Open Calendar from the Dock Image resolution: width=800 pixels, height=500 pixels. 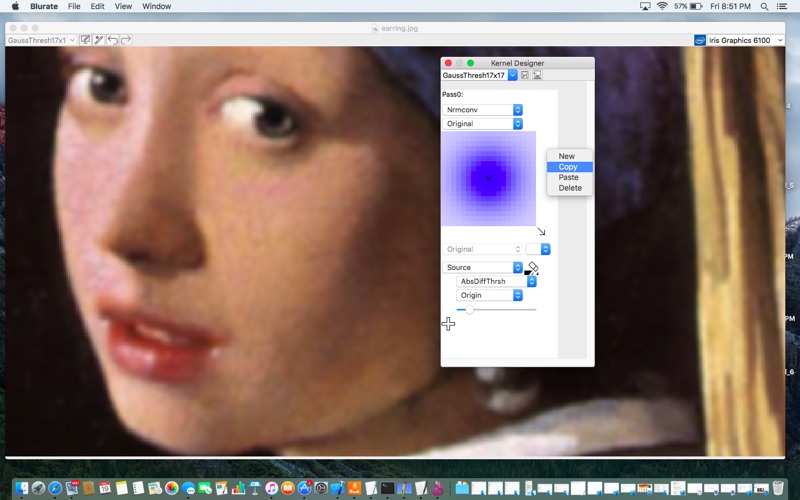pos(105,488)
